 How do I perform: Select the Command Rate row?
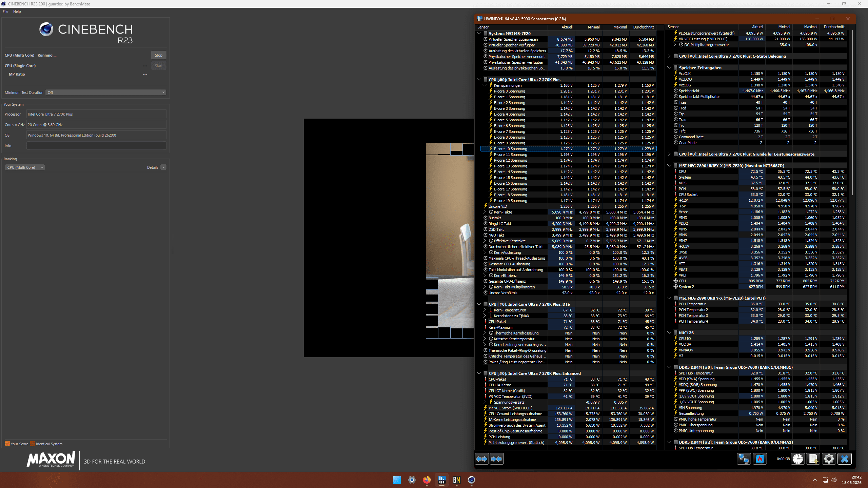coord(759,137)
